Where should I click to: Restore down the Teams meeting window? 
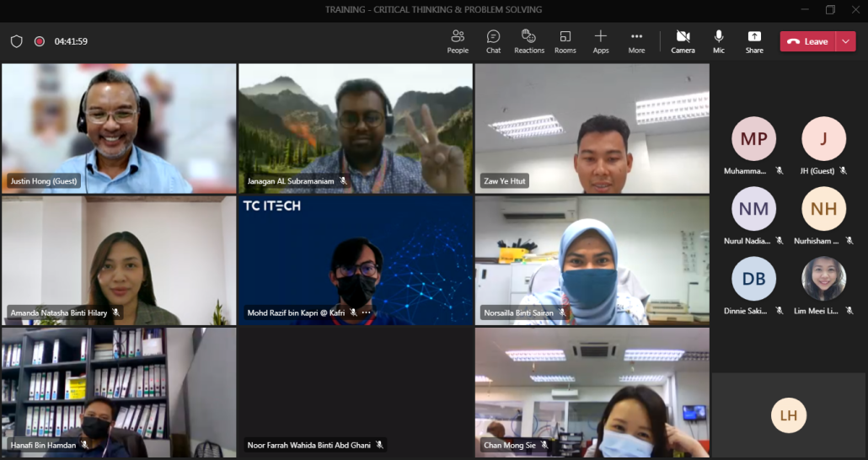[x=830, y=9]
